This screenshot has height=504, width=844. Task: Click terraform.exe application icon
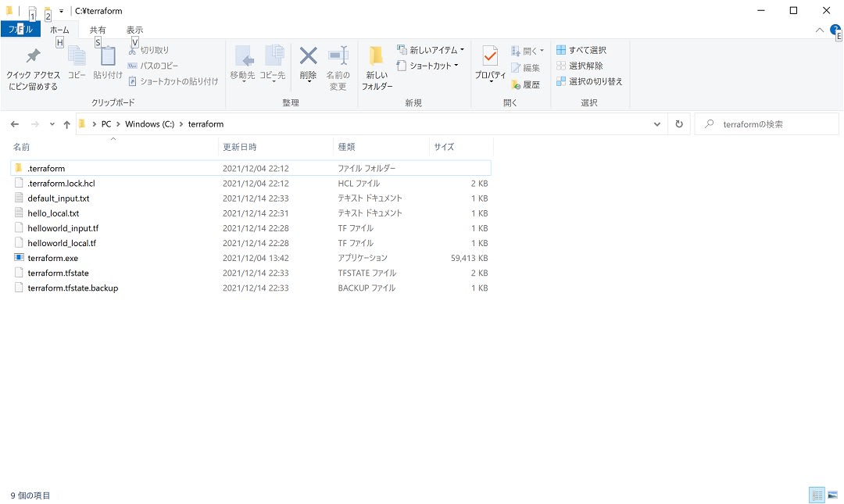click(x=19, y=257)
